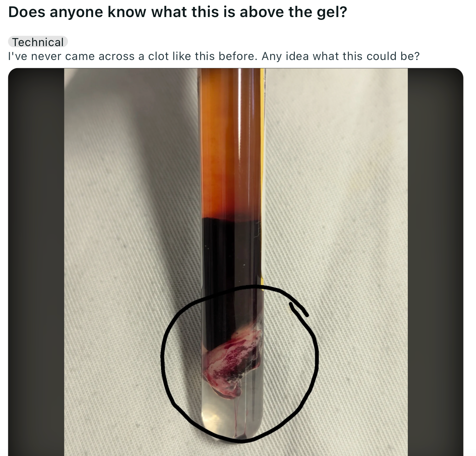Click the tail end of the drawn circle
Image resolution: width=476 pixels, height=456 pixels.
coord(298,309)
